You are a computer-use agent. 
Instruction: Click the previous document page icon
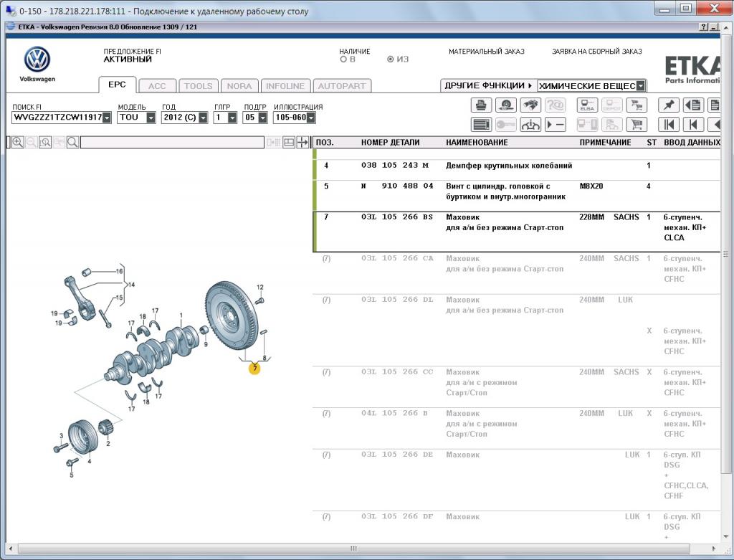693,105
